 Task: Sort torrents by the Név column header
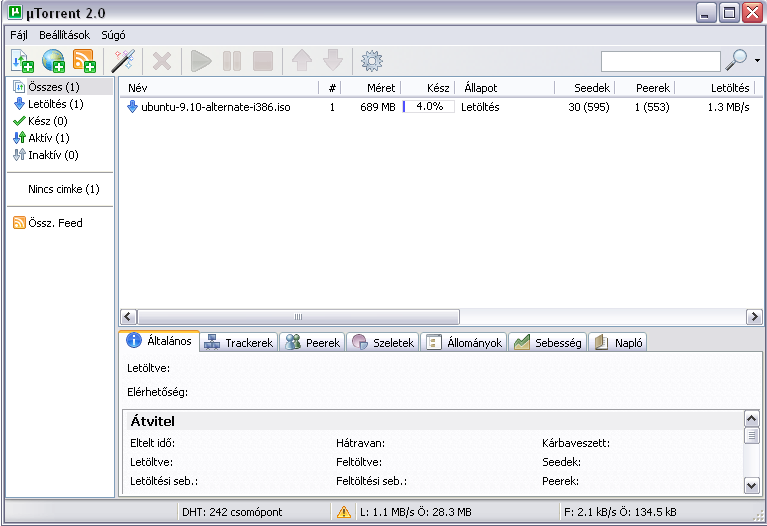point(219,88)
